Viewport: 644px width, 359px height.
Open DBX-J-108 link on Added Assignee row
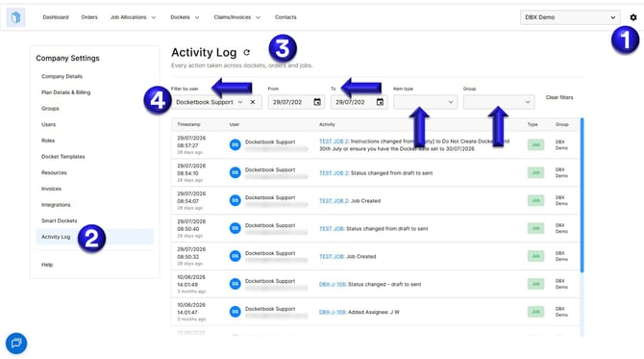point(333,312)
